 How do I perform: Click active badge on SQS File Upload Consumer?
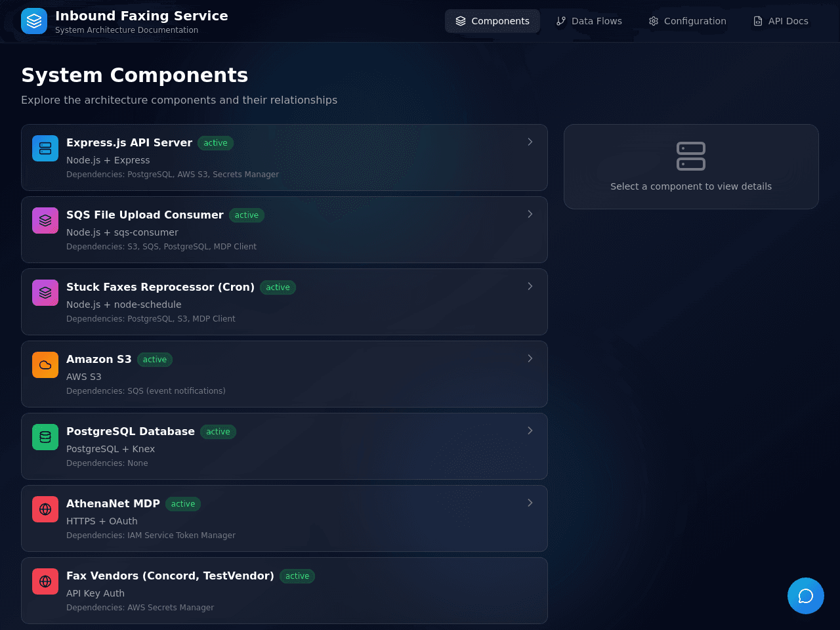(247, 215)
